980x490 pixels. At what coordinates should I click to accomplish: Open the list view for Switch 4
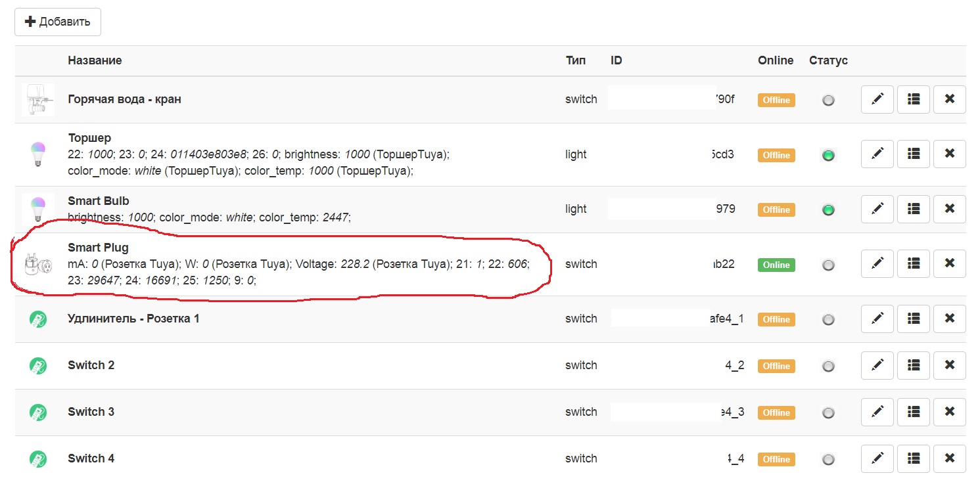913,458
